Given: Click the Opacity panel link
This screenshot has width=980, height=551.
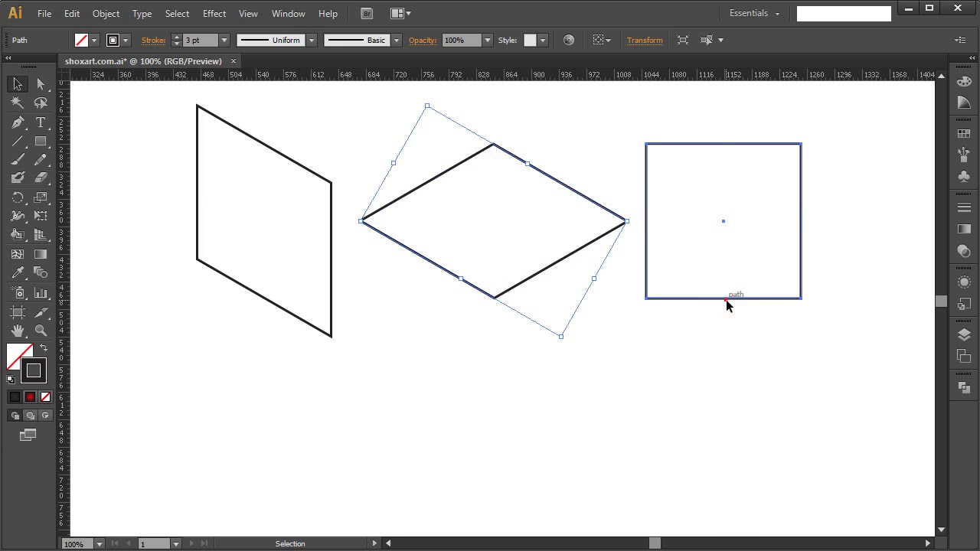Looking at the screenshot, I should click(422, 41).
